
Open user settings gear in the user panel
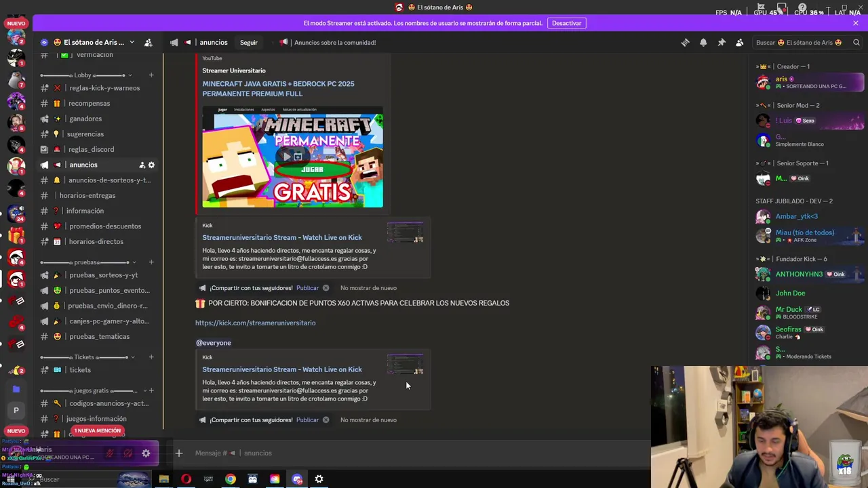coord(146,453)
